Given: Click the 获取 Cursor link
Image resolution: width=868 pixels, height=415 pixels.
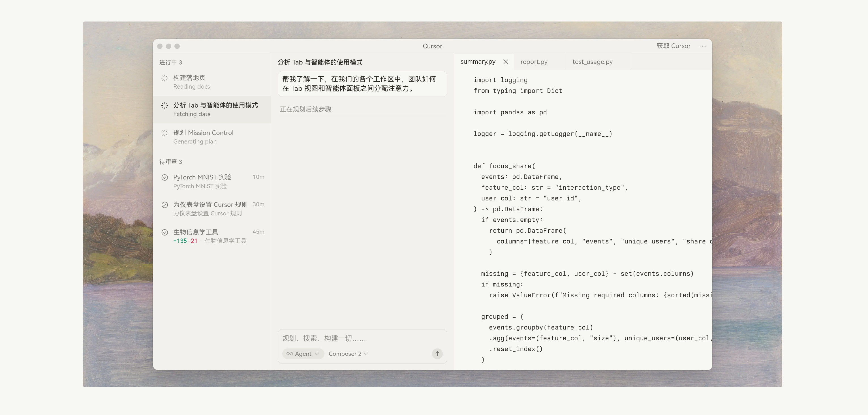Looking at the screenshot, I should pyautogui.click(x=673, y=46).
